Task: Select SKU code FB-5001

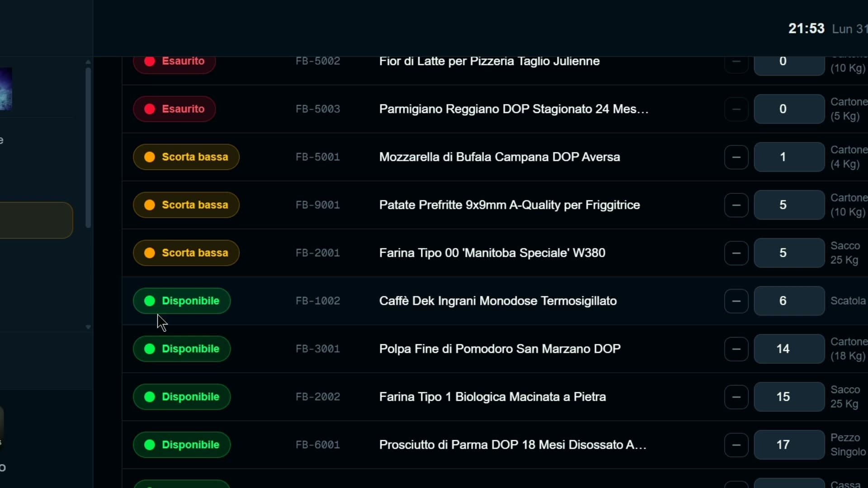Action: [x=318, y=157]
